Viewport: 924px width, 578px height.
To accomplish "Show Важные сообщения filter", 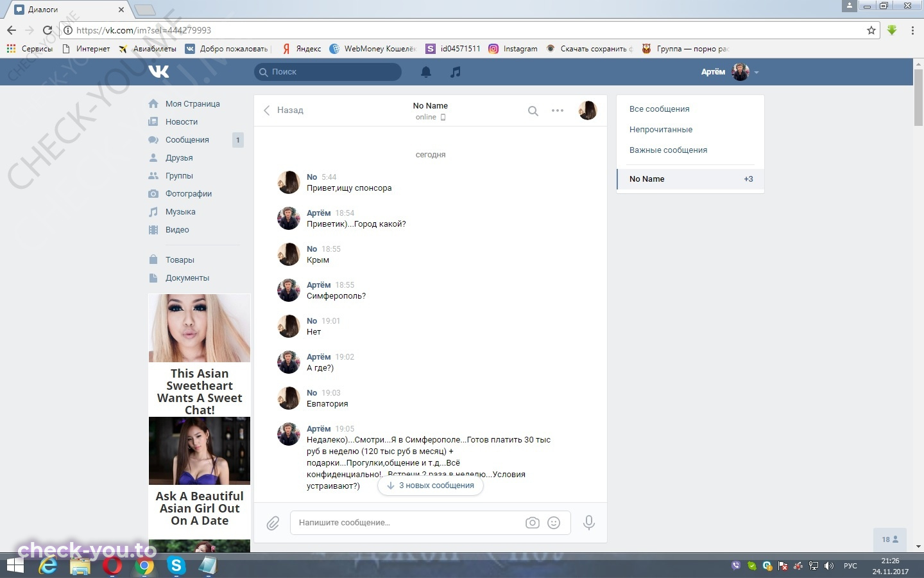I will [x=668, y=150].
